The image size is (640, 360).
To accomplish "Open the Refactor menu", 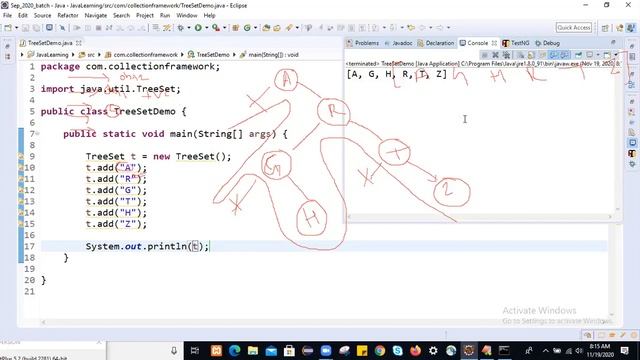I will 68,16.
